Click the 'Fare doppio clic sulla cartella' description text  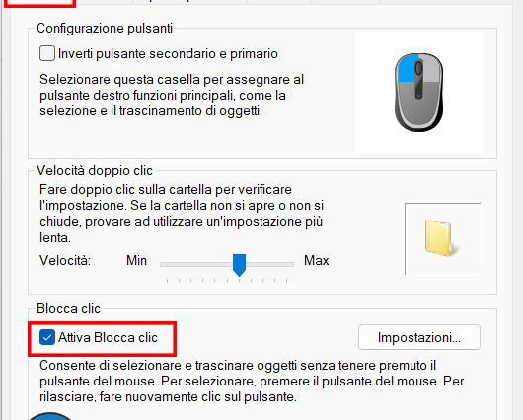[x=182, y=213]
